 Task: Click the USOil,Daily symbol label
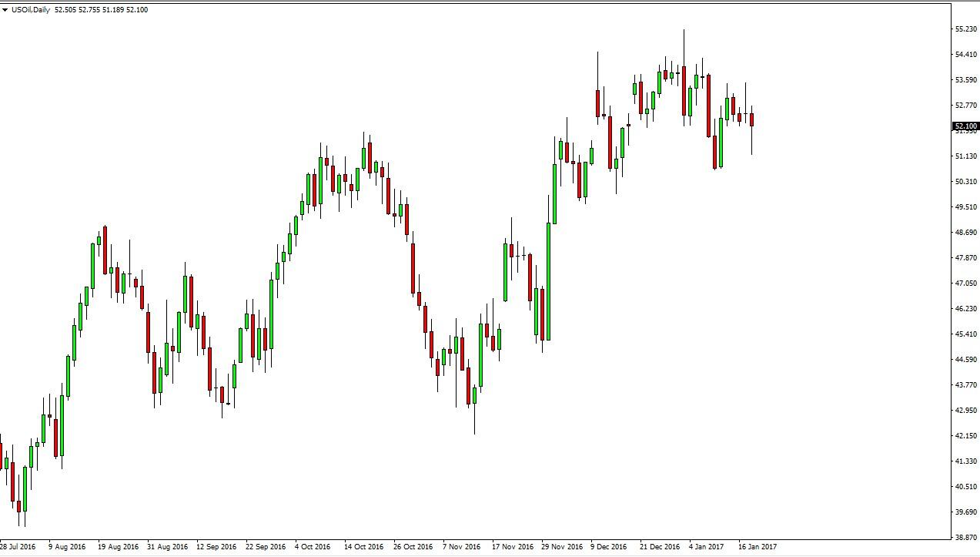pyautogui.click(x=32, y=10)
